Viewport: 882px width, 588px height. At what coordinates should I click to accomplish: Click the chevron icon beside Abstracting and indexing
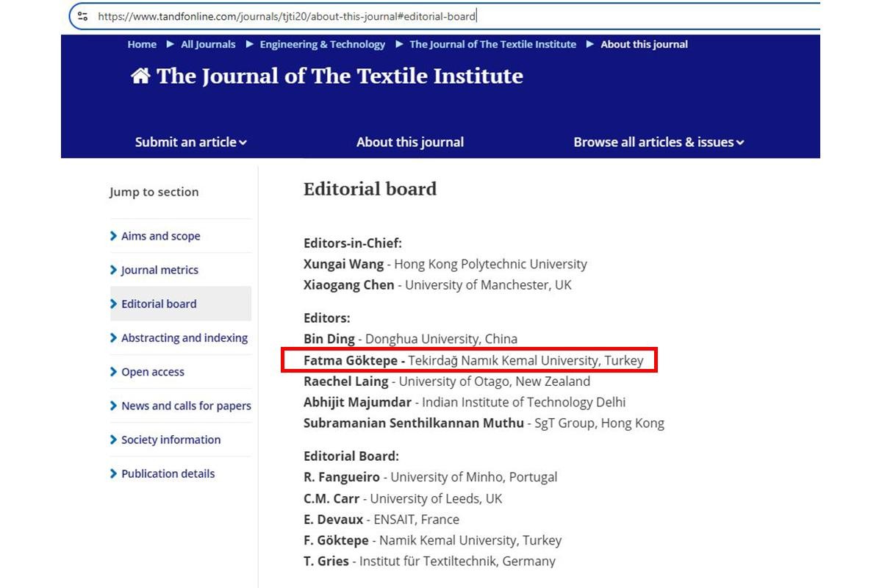point(113,338)
